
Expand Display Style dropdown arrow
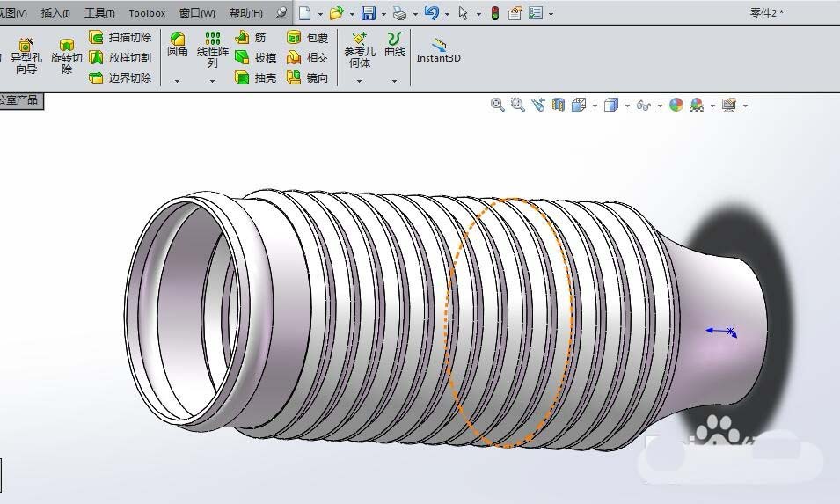[627, 106]
